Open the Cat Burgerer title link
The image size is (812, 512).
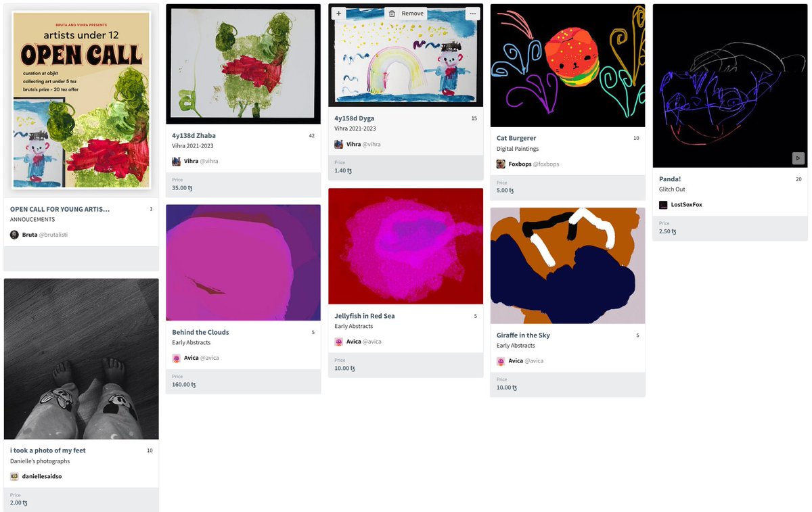pyautogui.click(x=516, y=138)
